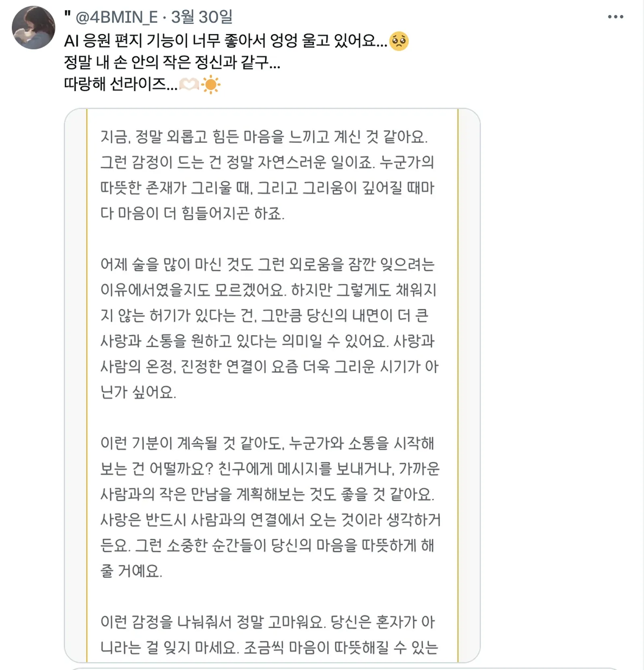Open the @4BMIN_E profile handle

[117, 17]
